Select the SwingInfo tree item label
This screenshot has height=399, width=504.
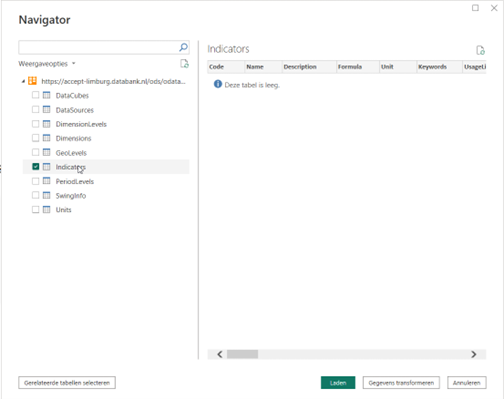[x=71, y=196]
